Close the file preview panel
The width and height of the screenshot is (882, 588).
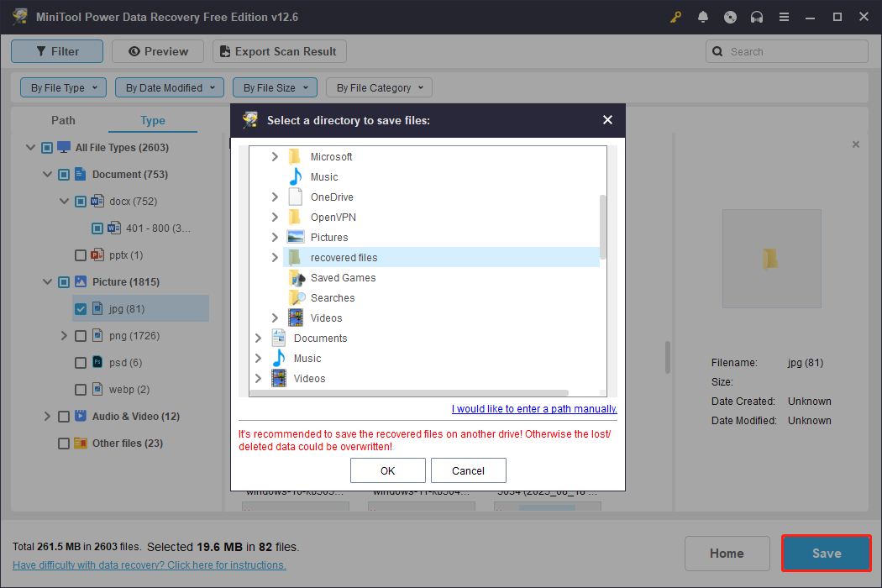click(x=855, y=144)
